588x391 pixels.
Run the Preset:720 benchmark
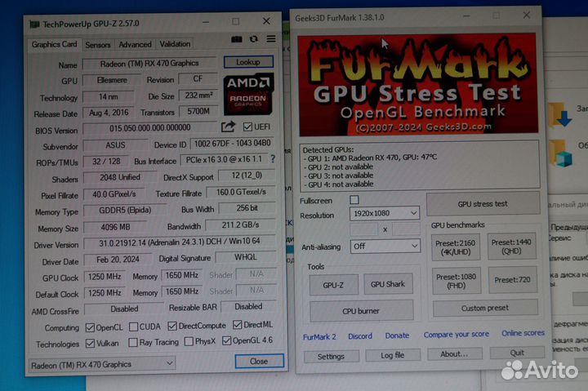point(512,280)
